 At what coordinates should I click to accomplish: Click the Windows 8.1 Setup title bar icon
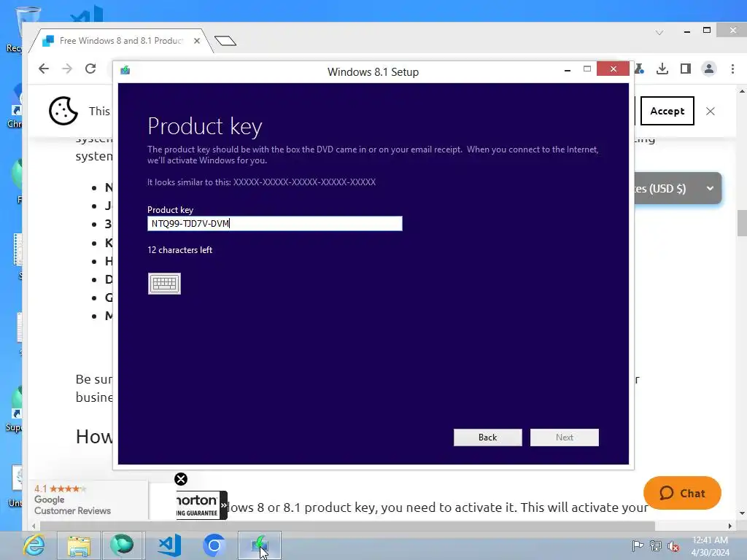(x=125, y=71)
